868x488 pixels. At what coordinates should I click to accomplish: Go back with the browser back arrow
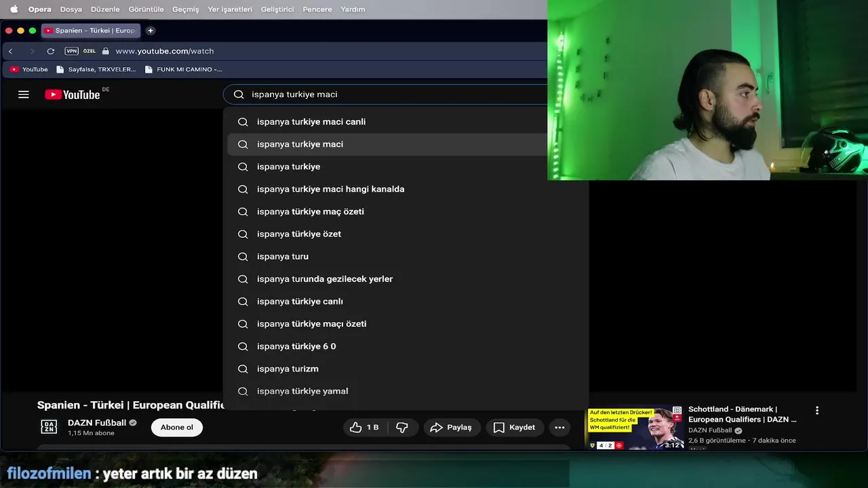tap(10, 51)
